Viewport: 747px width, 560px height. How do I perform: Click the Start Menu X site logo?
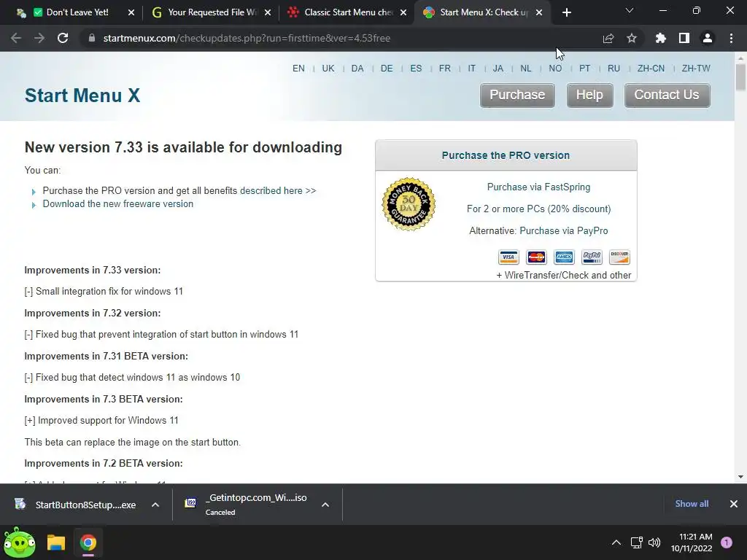(82, 96)
